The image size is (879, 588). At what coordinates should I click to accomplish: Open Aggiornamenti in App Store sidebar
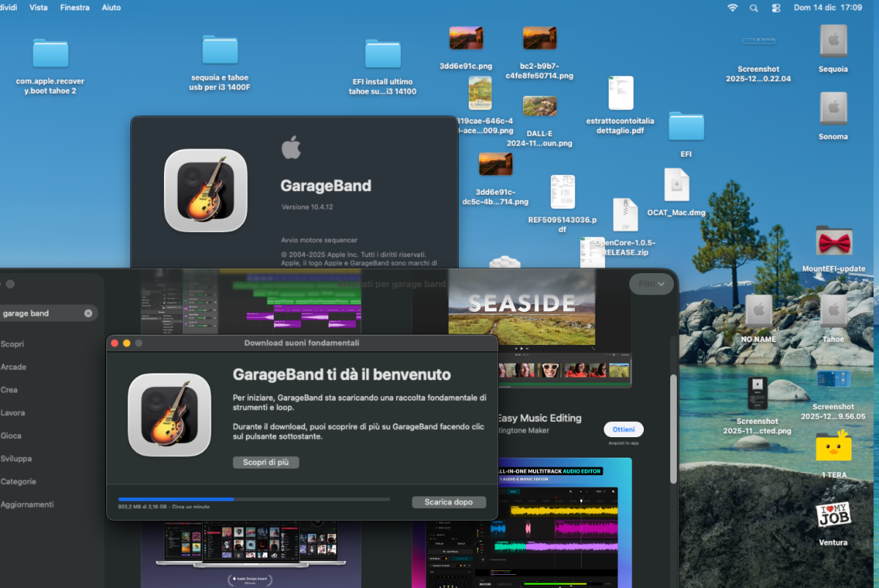coord(27,505)
